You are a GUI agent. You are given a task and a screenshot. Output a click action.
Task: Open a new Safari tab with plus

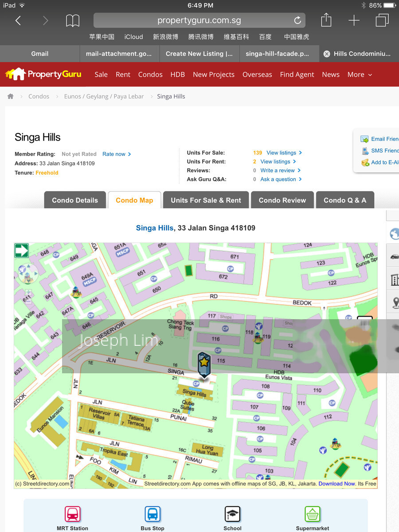pos(354,20)
